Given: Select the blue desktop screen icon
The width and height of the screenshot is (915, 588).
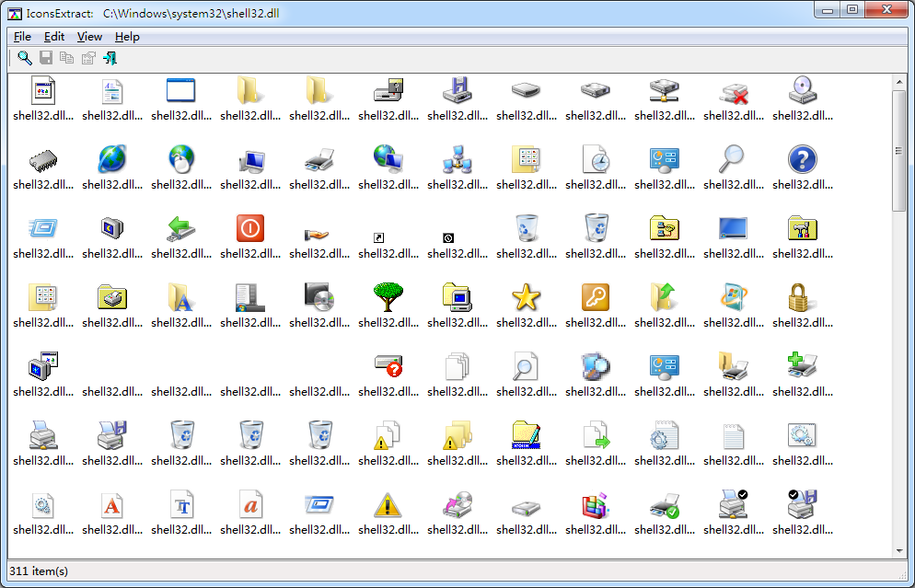Looking at the screenshot, I should (x=734, y=228).
